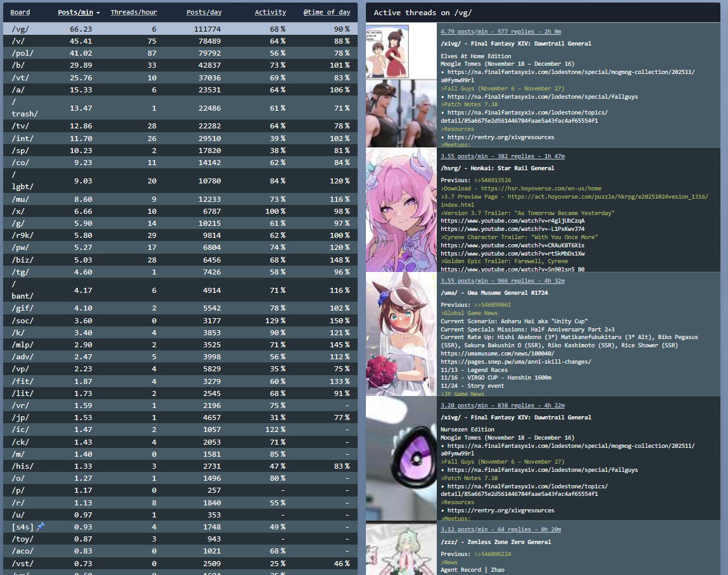
Task: Select the /vt/ board row
Action: click(x=180, y=78)
